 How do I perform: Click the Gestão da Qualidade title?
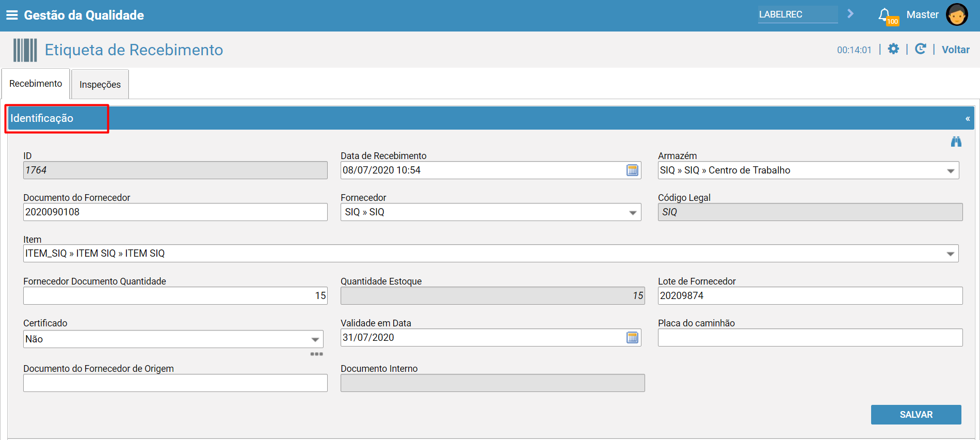(84, 15)
